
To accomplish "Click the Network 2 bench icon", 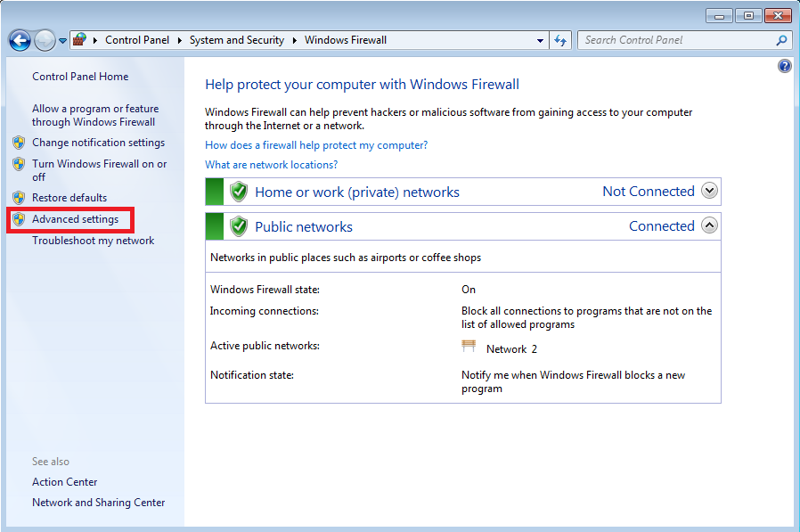I will (469, 348).
